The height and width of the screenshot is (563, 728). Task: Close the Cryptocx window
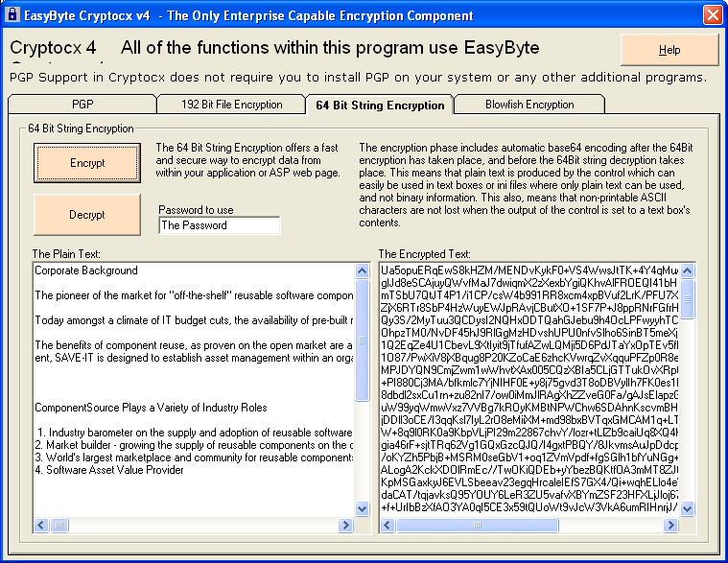pos(713,14)
